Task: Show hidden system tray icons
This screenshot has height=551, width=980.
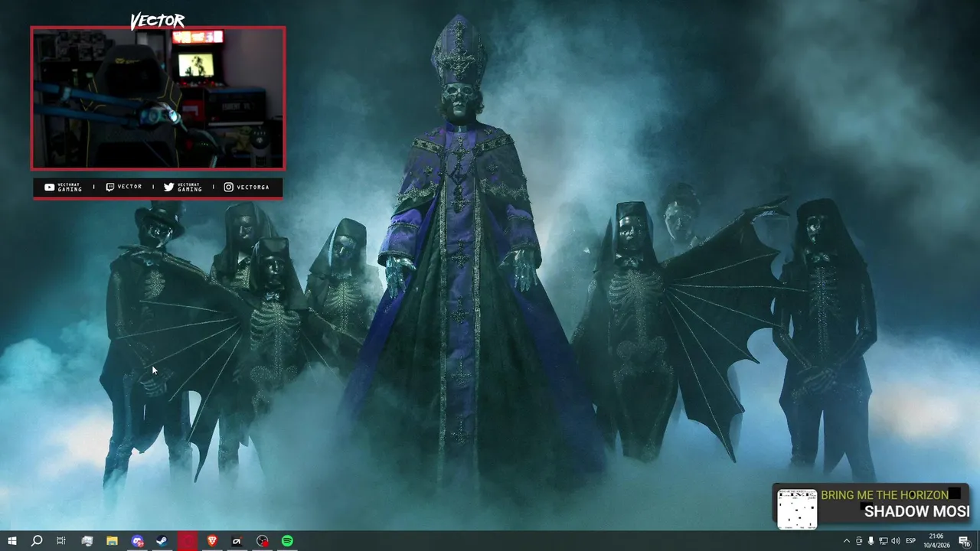Action: [x=846, y=541]
